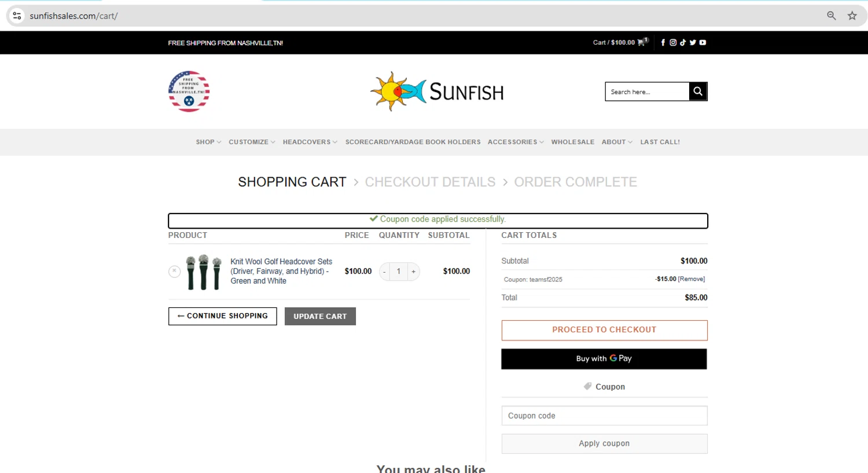This screenshot has height=473, width=868.
Task: Buy with Google Pay
Action: click(x=604, y=359)
